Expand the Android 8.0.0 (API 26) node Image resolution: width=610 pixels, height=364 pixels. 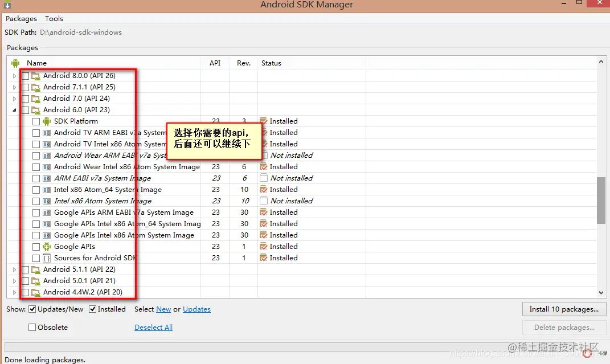14,76
